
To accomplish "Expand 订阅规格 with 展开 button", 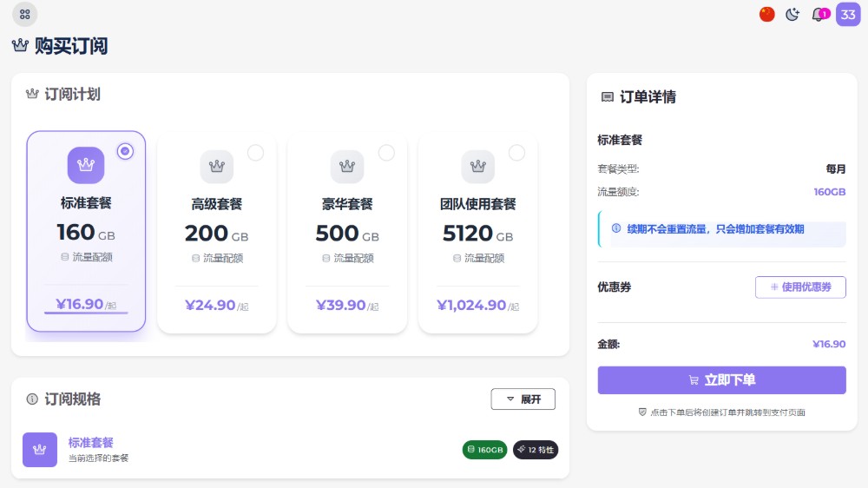I will 523,399.
